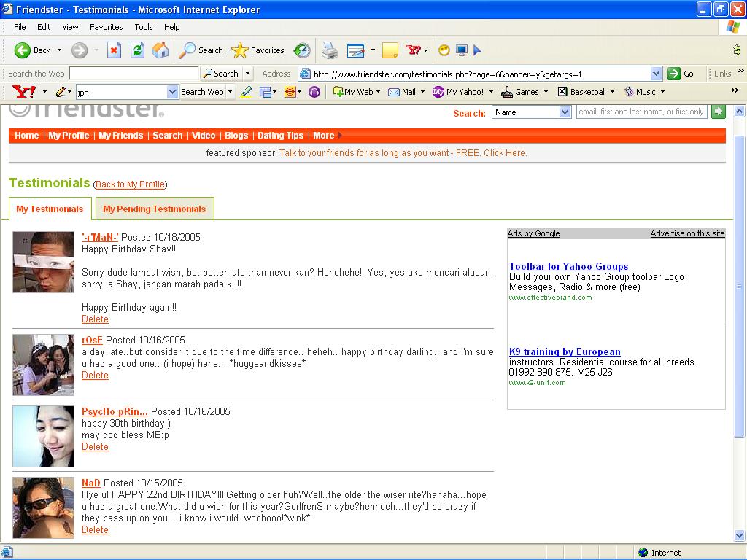Open the My Web button

[x=352, y=92]
